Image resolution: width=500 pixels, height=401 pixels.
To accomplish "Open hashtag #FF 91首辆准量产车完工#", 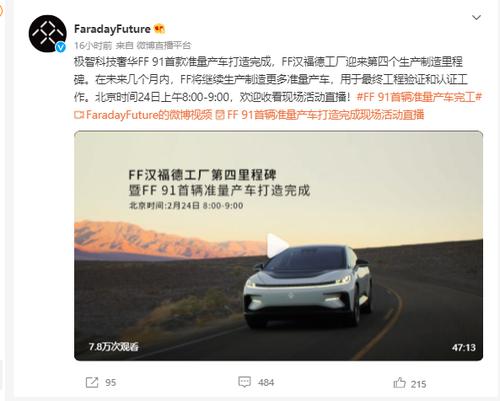I will (x=419, y=97).
